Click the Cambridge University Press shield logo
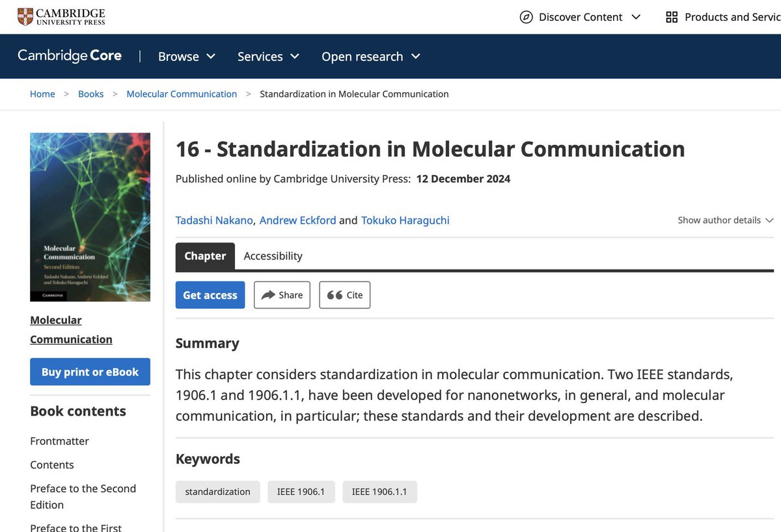Image resolution: width=781 pixels, height=532 pixels. 25,17
